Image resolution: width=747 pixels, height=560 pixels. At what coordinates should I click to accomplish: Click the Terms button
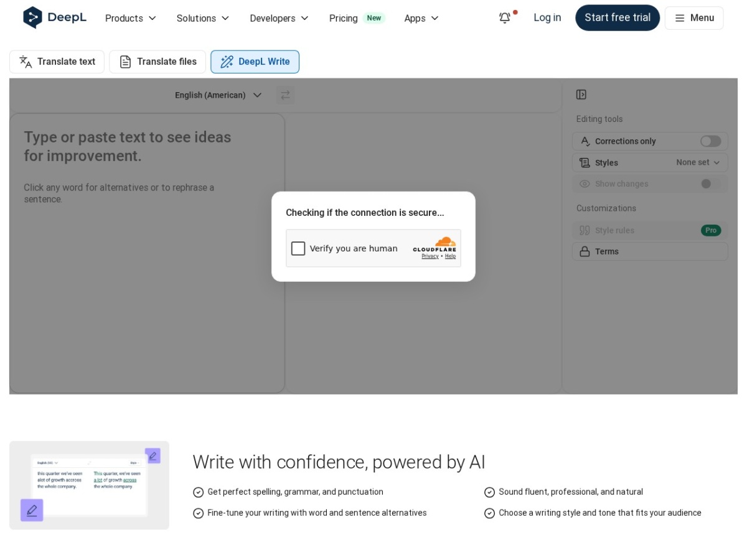pyautogui.click(x=650, y=251)
